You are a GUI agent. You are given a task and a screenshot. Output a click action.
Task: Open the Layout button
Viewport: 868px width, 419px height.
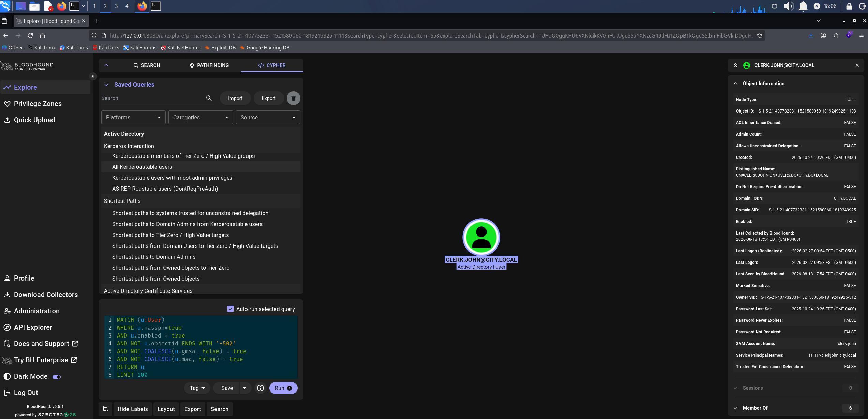tap(166, 409)
